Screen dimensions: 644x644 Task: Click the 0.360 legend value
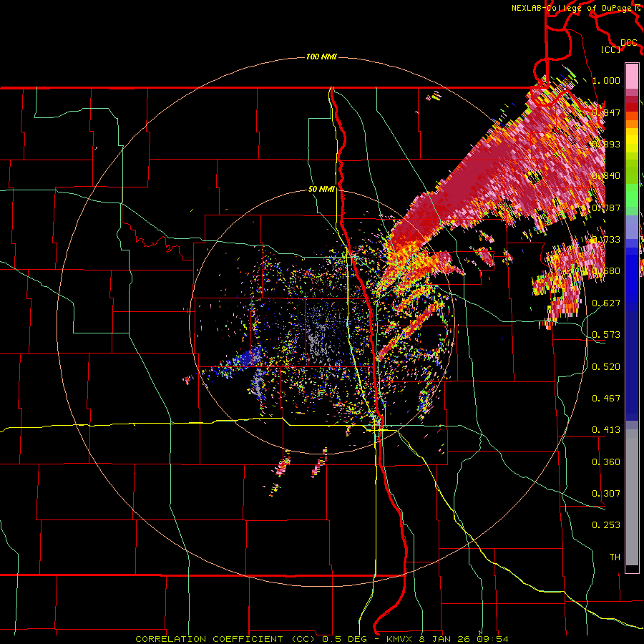606,462
